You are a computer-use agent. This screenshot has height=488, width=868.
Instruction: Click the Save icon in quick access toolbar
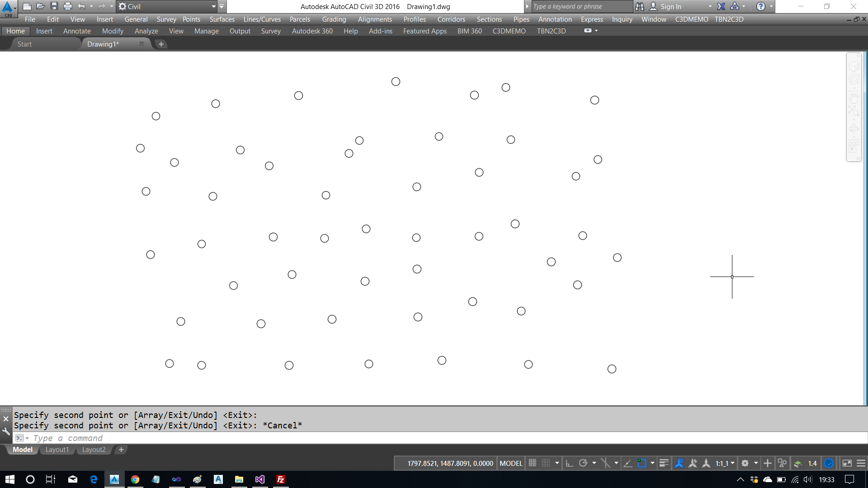[x=54, y=6]
